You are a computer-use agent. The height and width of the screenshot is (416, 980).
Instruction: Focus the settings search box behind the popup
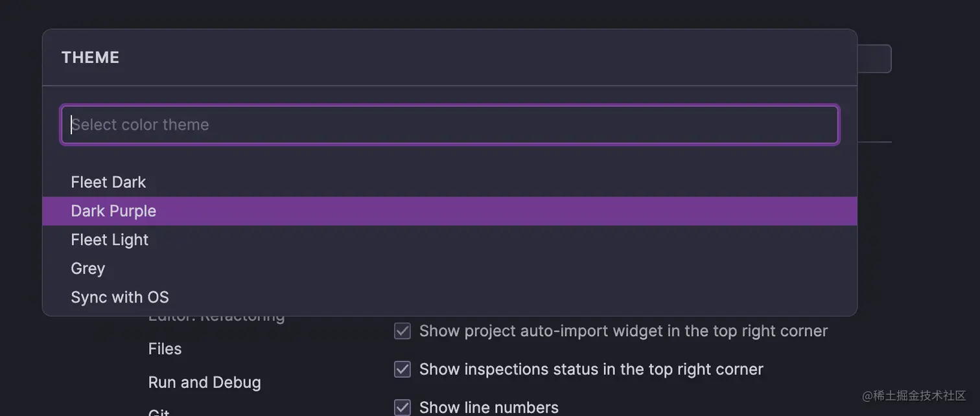click(x=874, y=59)
